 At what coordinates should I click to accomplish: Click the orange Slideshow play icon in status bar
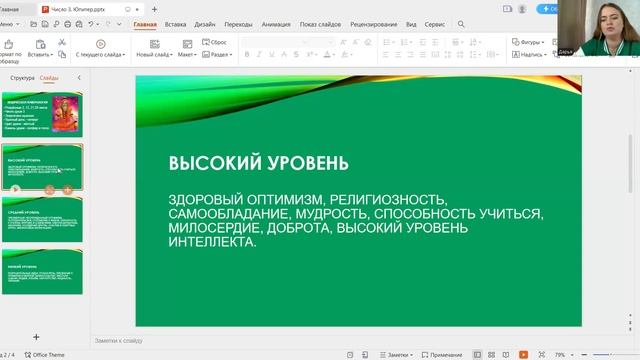coord(523,355)
